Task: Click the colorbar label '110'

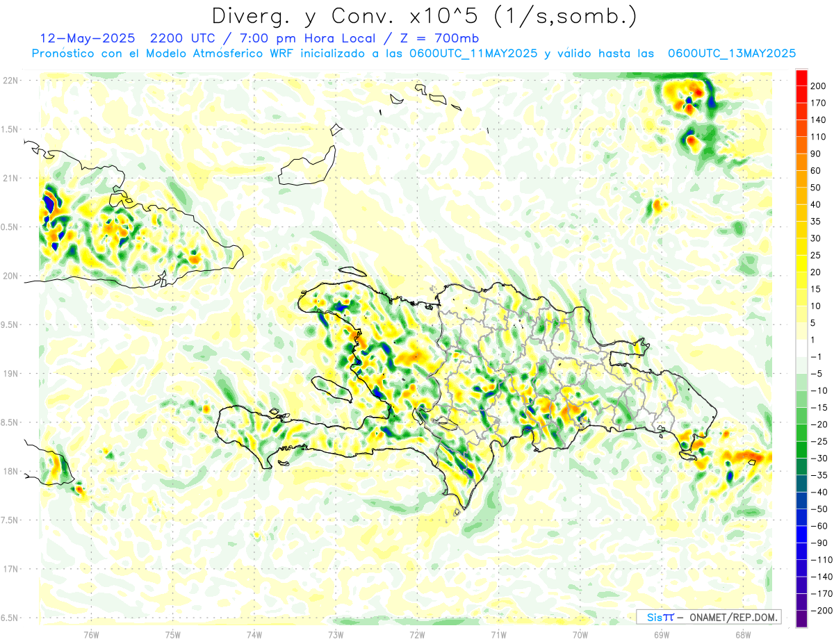Action: coord(818,137)
